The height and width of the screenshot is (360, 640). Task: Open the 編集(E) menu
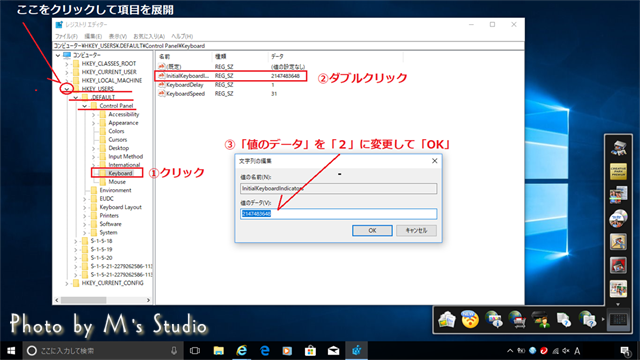coord(93,36)
